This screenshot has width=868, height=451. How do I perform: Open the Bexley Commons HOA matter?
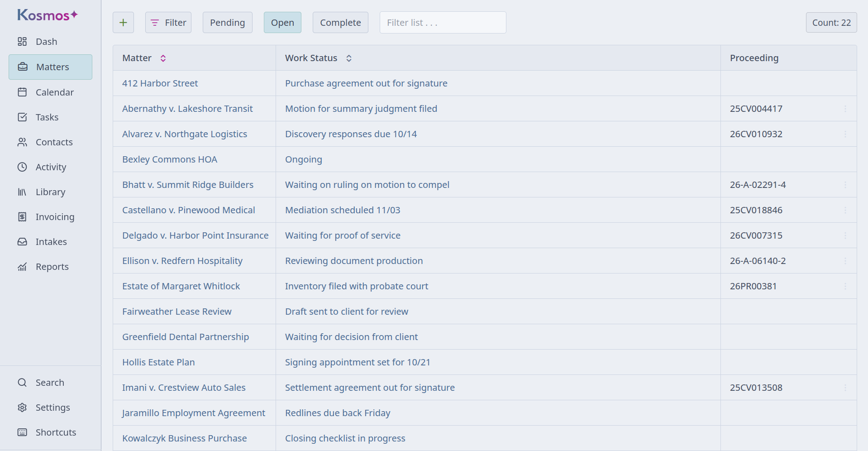tap(170, 159)
